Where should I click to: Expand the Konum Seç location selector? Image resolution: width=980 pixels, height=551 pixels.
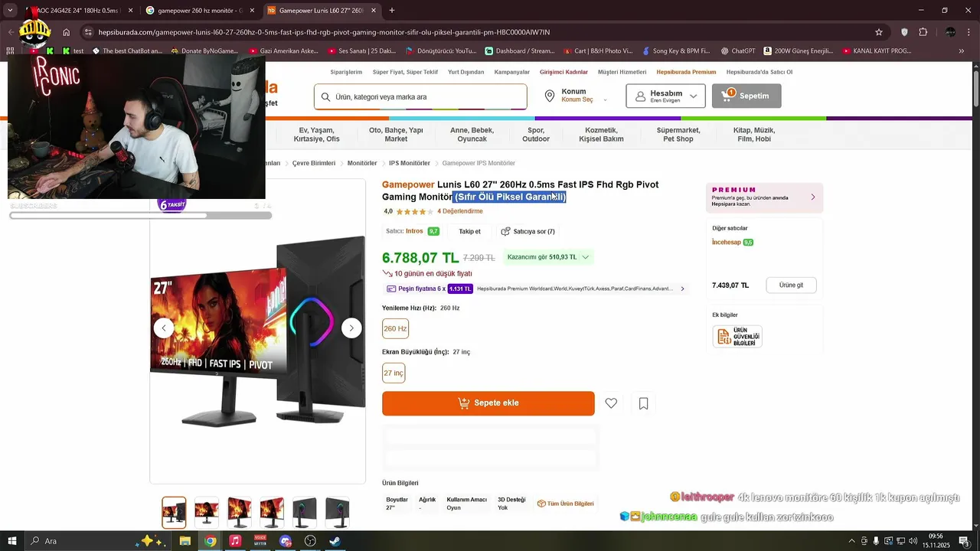[x=577, y=96]
